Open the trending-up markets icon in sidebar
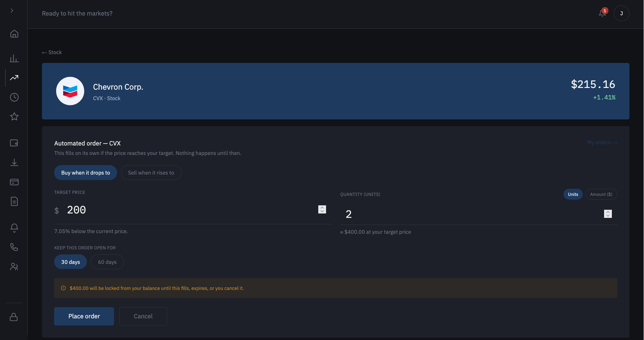 (14, 78)
